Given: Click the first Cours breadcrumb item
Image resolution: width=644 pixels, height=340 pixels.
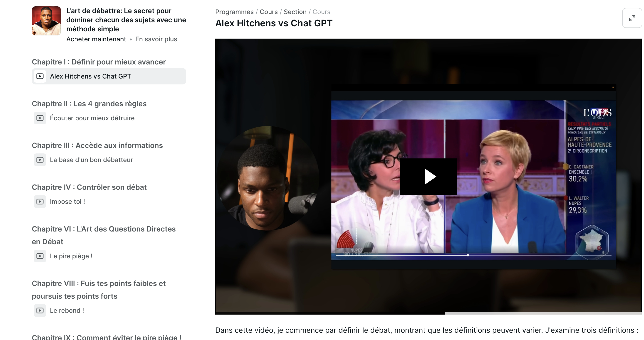Looking at the screenshot, I should (x=268, y=12).
